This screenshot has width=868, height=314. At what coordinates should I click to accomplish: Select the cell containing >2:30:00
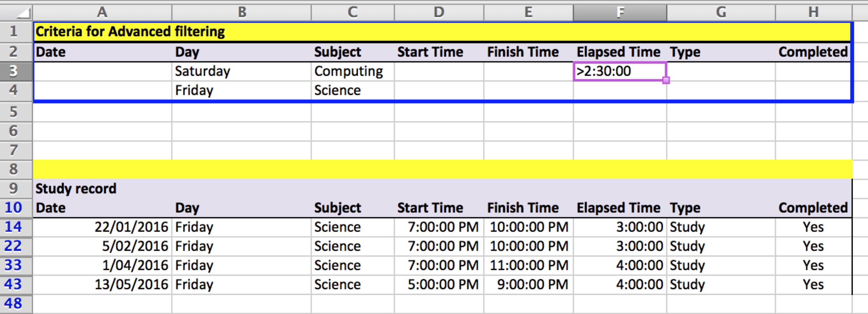(620, 71)
